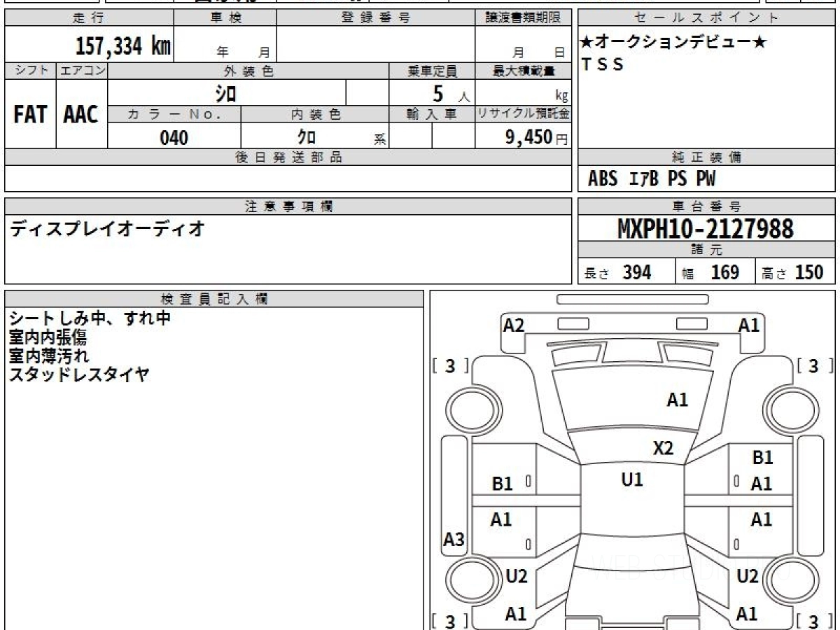The width and height of the screenshot is (840, 630).
Task: Click the 内装色 header
Action: [315, 115]
